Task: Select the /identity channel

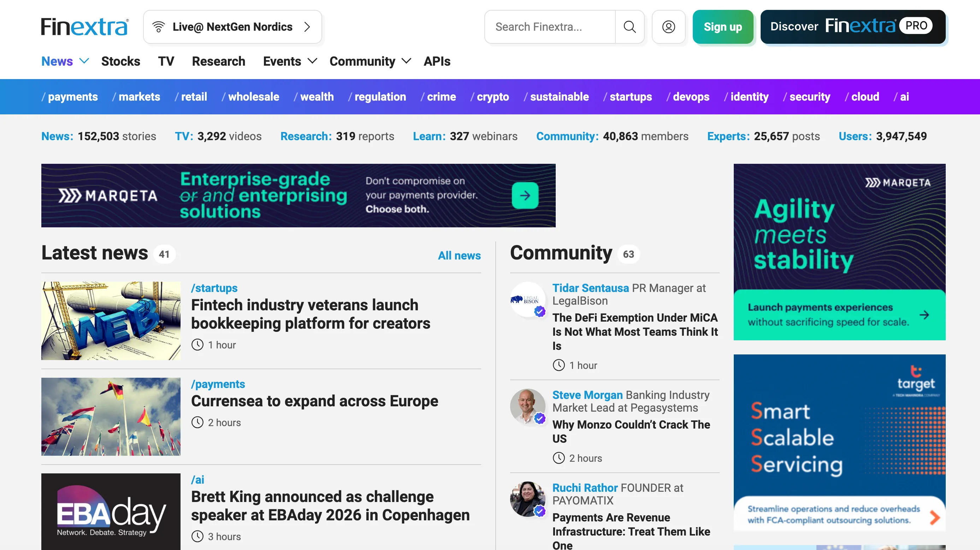Action: [746, 96]
